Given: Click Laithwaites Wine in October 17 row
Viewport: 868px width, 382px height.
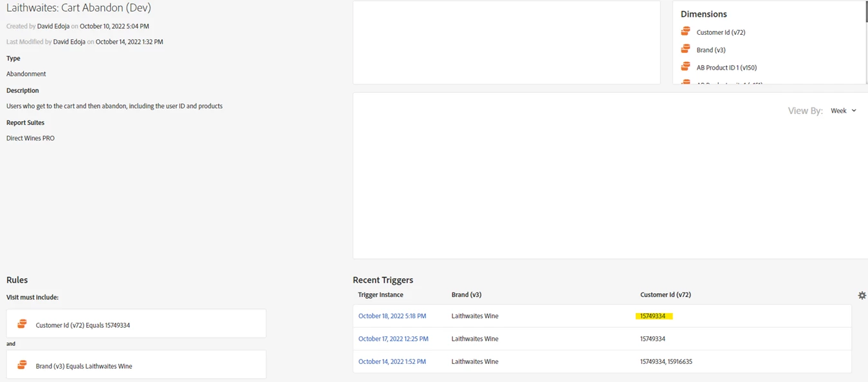Looking at the screenshot, I should pyautogui.click(x=475, y=339).
